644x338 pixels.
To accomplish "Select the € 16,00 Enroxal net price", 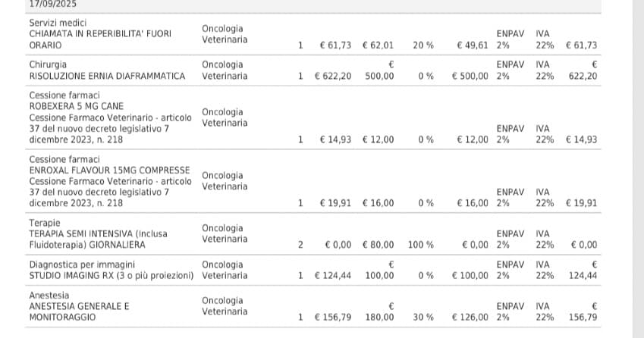I will click(x=473, y=203).
